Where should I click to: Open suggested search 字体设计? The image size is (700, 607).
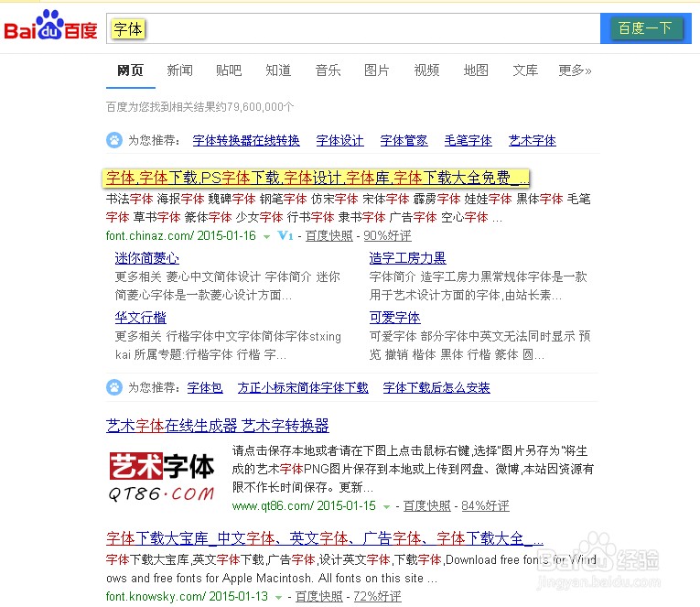340,141
